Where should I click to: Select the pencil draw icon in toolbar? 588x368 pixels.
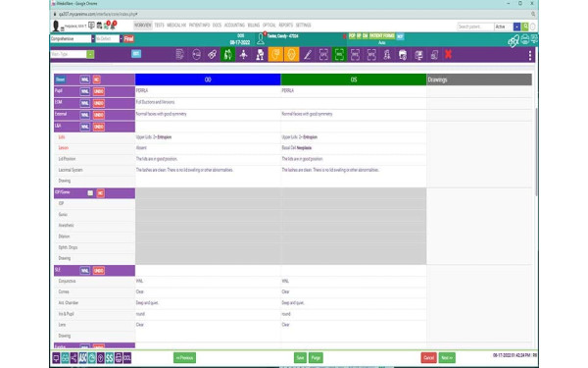pyautogui.click(x=308, y=55)
